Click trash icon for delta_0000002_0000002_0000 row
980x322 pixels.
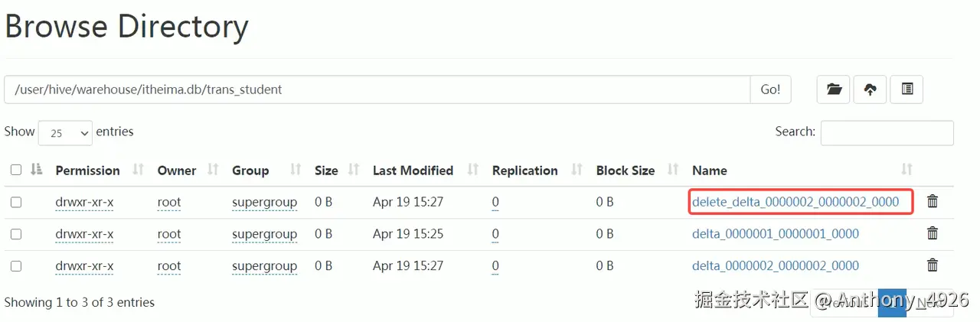pyautogui.click(x=933, y=265)
